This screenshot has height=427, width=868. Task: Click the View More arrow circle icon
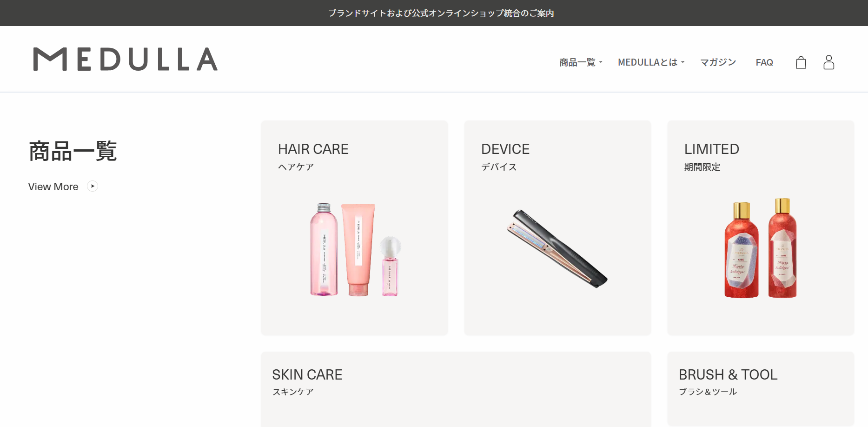93,186
